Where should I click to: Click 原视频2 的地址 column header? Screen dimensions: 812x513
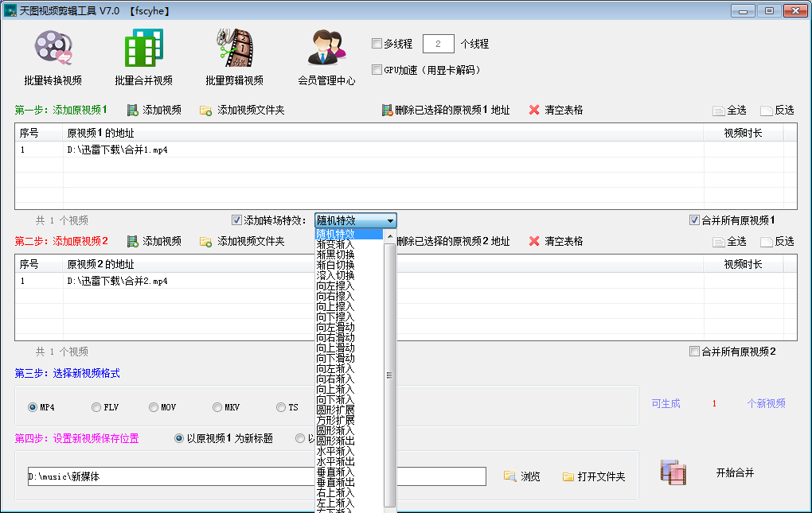(x=383, y=264)
